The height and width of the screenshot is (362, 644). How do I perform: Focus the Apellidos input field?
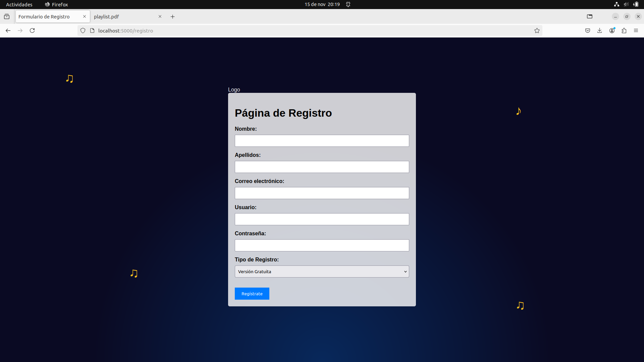pyautogui.click(x=322, y=167)
